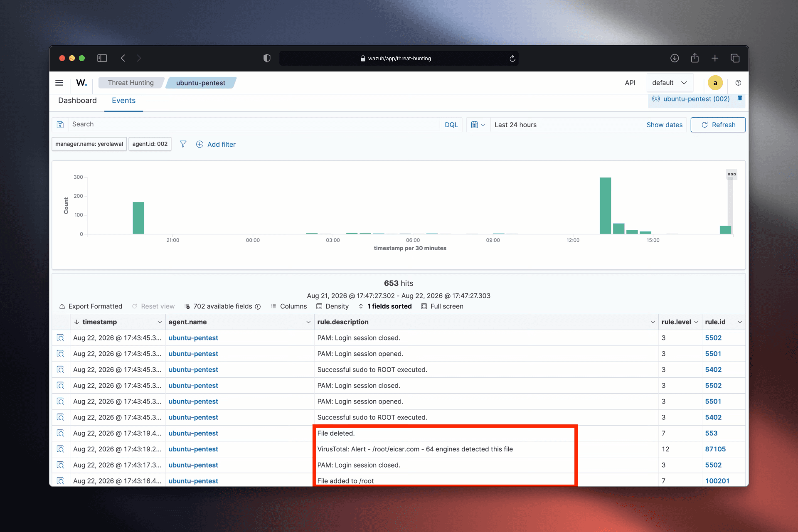
Task: Inspect the VirusTotal alert event row
Action: [x=60, y=449]
